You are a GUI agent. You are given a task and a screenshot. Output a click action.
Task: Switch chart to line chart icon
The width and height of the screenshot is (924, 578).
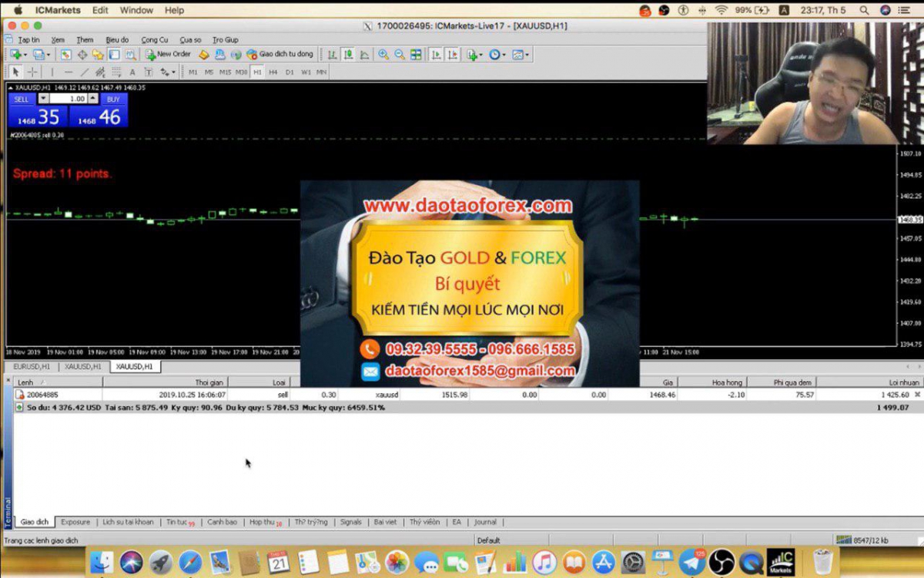365,55
